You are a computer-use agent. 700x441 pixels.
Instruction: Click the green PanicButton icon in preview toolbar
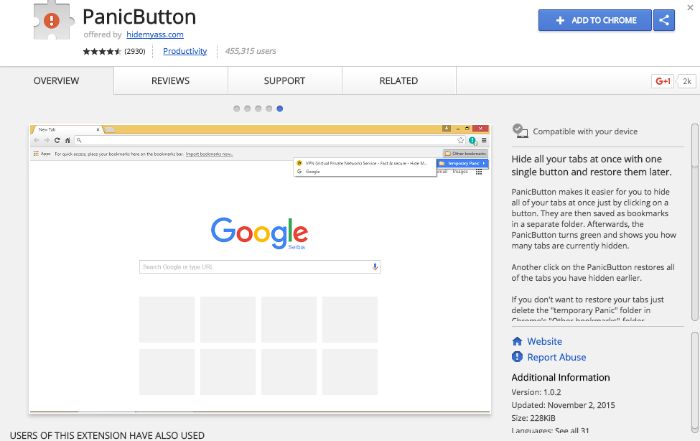pyautogui.click(x=473, y=141)
